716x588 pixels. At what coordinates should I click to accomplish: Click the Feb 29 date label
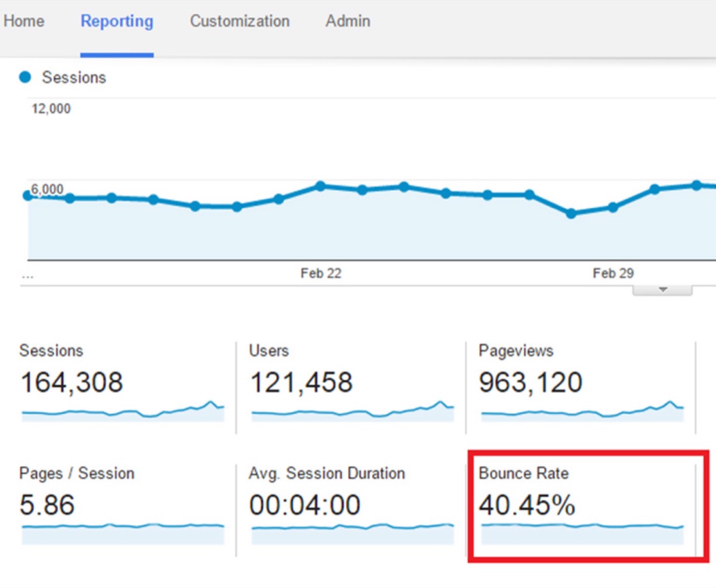[613, 273]
